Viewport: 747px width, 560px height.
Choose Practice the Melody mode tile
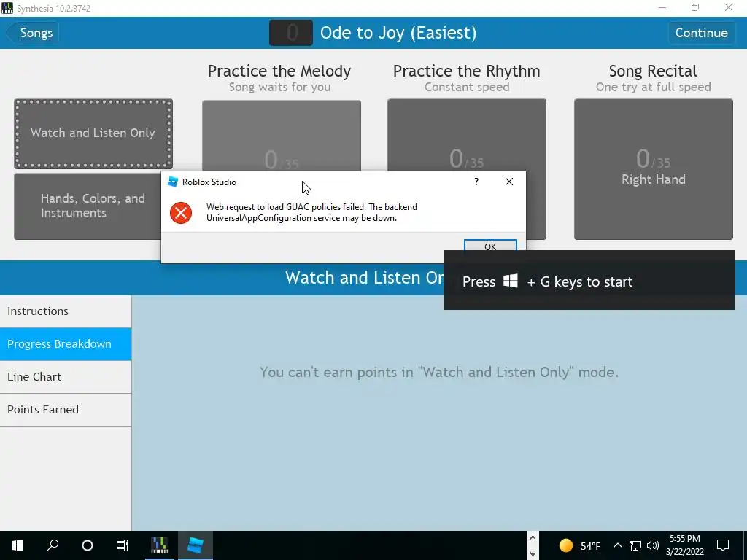(282, 135)
